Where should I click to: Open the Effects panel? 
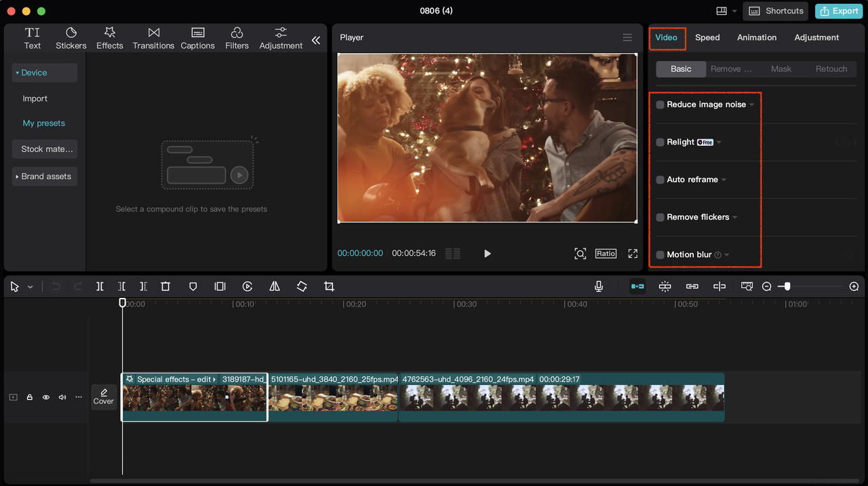110,38
